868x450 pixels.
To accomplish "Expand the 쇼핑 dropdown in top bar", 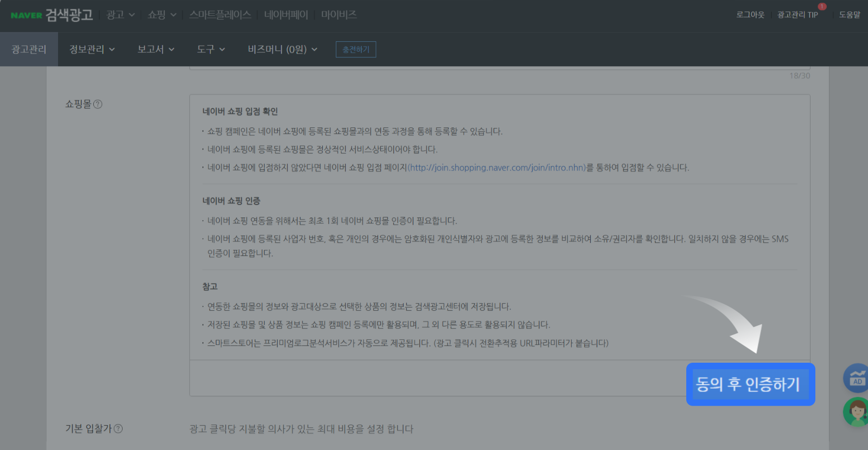I will (162, 15).
